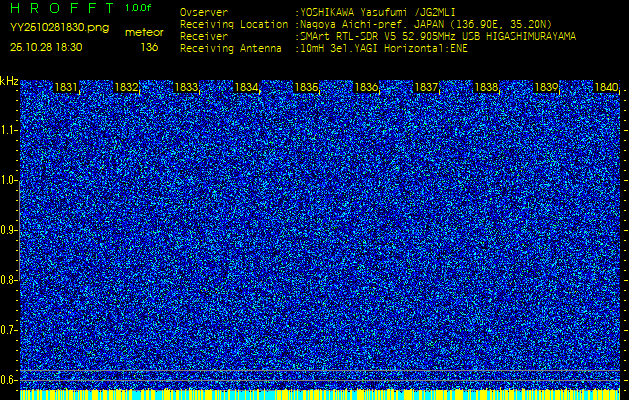The width and height of the screenshot is (629, 400).
Task: Click the version number 1.0.0f
Action: coord(139,8)
